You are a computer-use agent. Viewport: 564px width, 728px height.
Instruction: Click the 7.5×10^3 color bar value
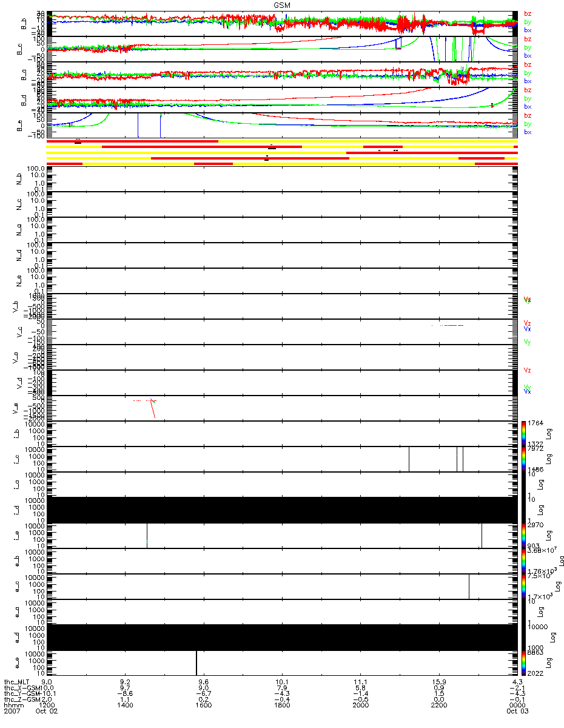tap(539, 576)
